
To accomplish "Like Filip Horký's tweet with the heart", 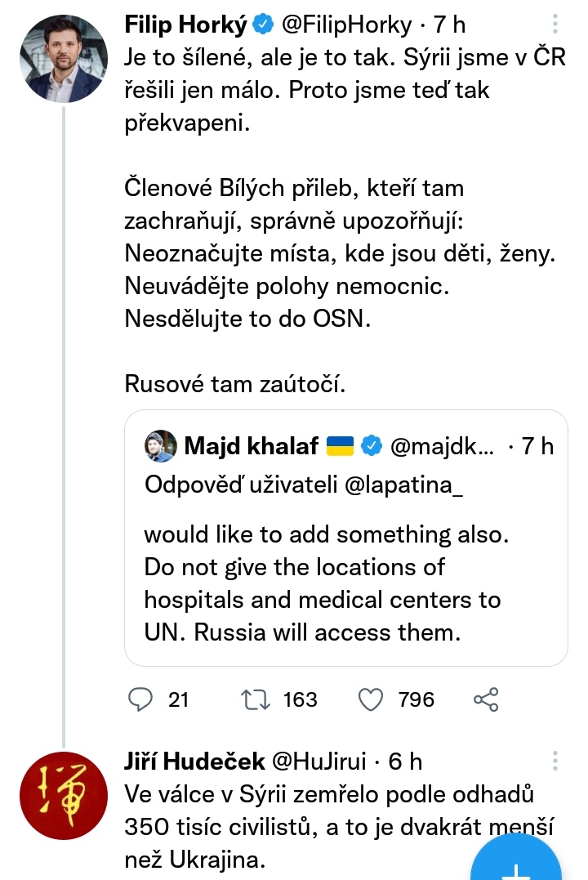I will tap(372, 699).
